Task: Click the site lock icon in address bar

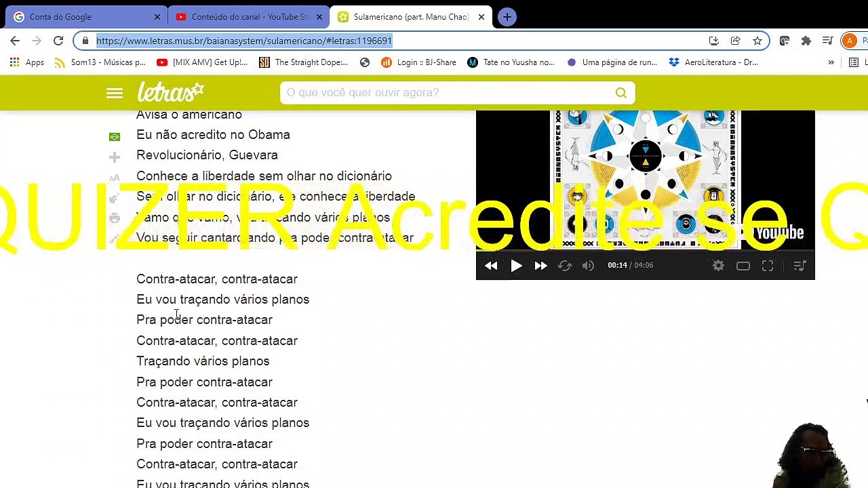Action: 85,41
